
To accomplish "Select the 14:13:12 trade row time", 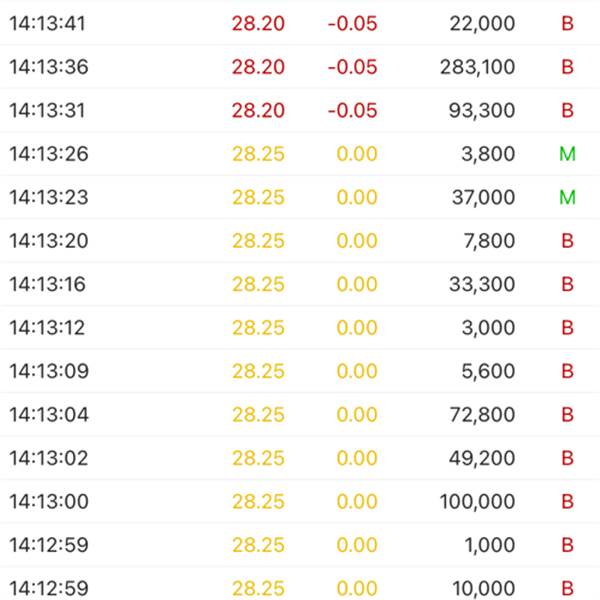I will (48, 328).
